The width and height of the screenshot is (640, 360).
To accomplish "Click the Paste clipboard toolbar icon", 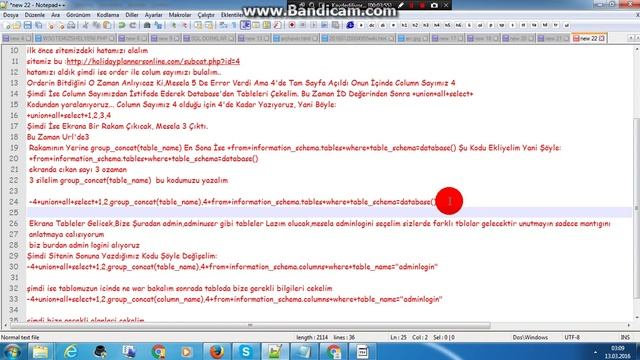I will point(107,25).
